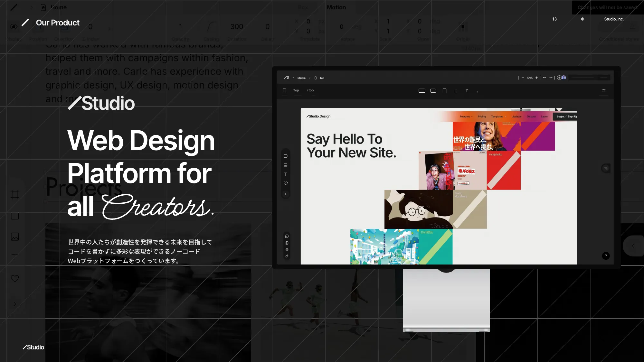Click the Login / Sign Up button
644x362 pixels.
[566, 116]
